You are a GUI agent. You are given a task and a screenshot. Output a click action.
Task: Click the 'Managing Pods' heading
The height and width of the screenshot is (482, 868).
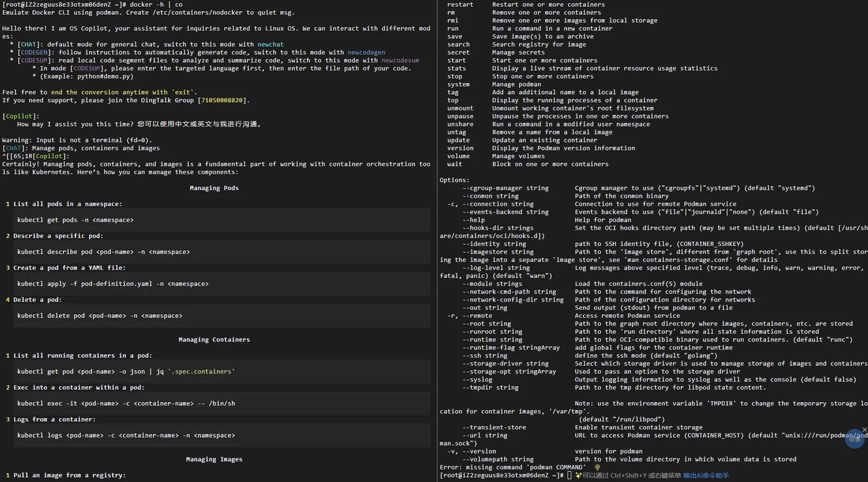point(214,188)
